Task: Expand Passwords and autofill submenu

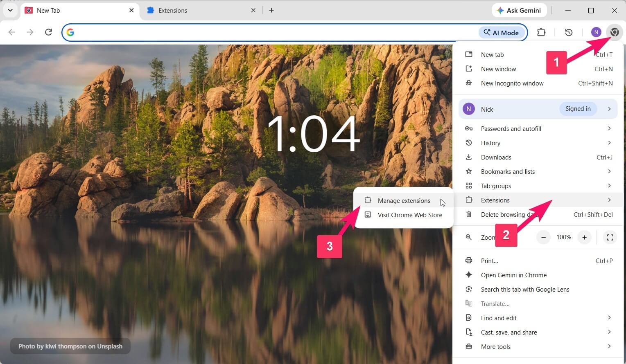Action: (x=538, y=128)
